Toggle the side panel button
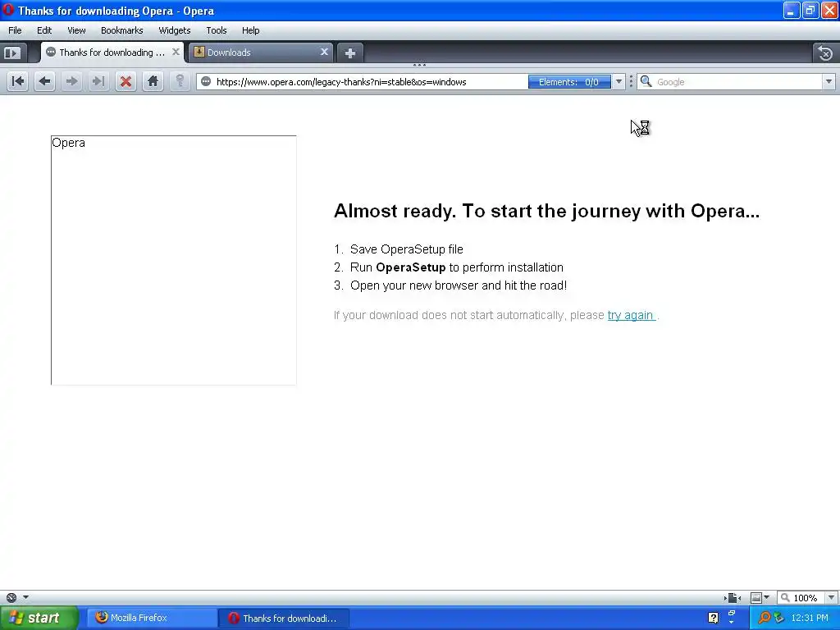 11,52
